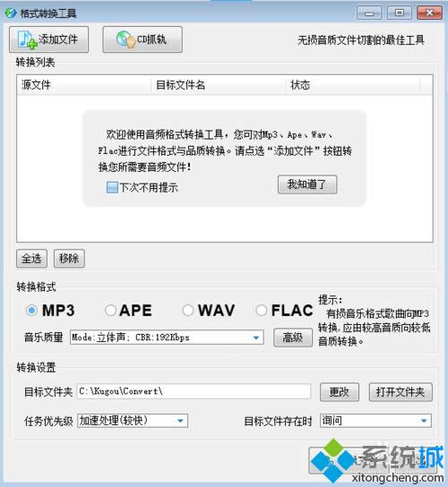This screenshot has height=487, width=448.
Task: Choose WAV as the output format
Action: pos(188,310)
